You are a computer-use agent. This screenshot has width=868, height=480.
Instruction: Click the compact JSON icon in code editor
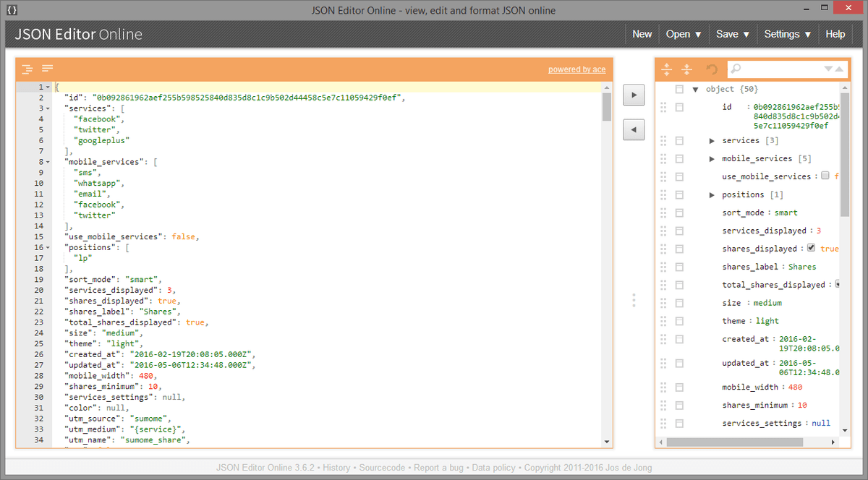coord(48,69)
